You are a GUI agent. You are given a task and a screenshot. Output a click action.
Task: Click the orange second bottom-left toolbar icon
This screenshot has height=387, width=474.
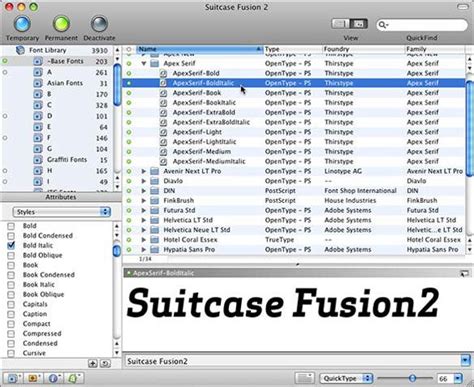(x=33, y=378)
